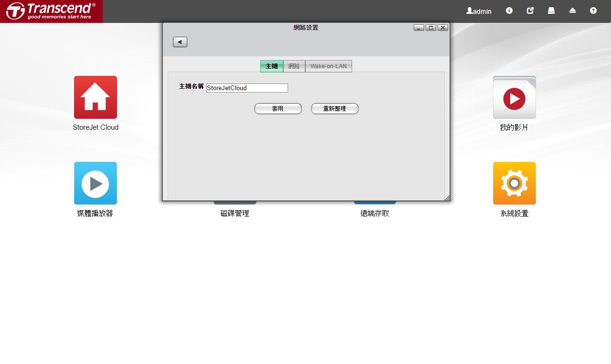This screenshot has width=611, height=364.
Task: Click the 套用 apply button
Action: click(x=278, y=109)
